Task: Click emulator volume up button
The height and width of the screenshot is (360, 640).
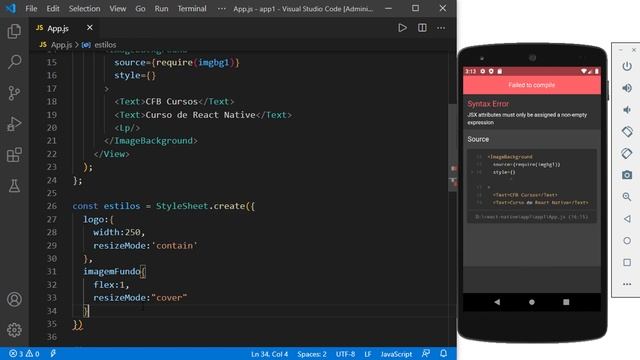Action: pyautogui.click(x=627, y=88)
